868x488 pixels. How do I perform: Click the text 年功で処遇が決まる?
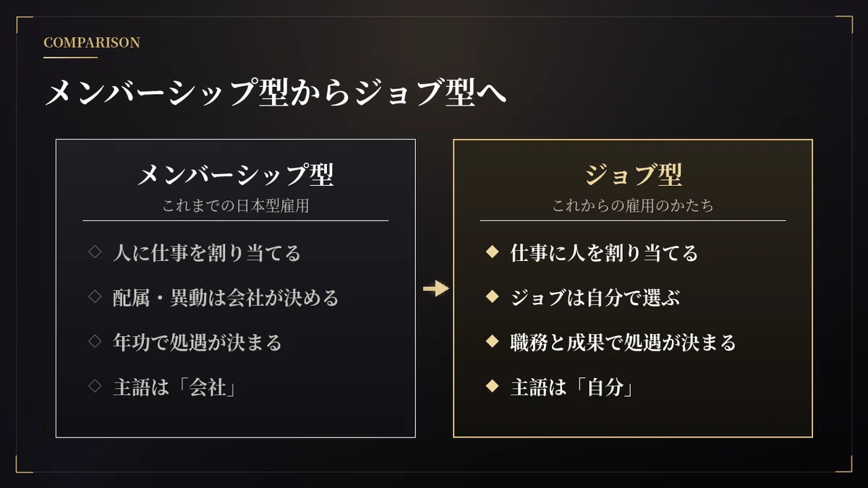click(x=197, y=342)
